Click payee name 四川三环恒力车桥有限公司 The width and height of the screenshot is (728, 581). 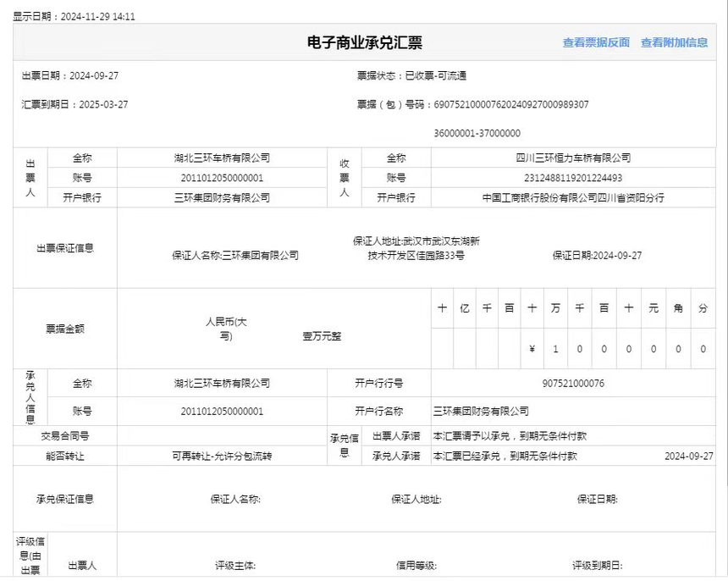[573, 158]
